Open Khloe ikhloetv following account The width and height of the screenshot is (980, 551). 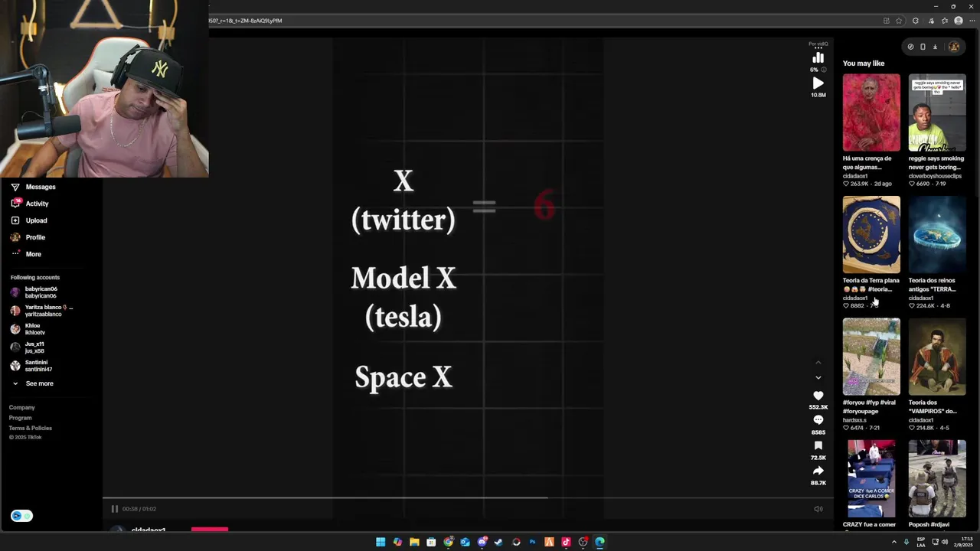[x=29, y=329]
